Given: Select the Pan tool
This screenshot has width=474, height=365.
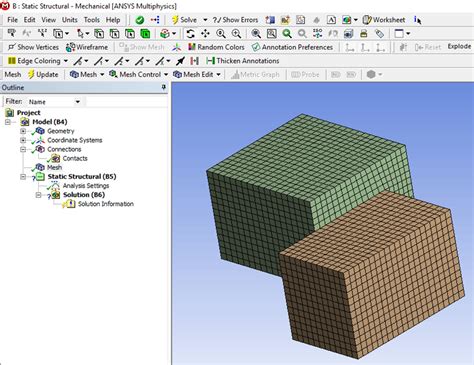Looking at the screenshot, I should 205,34.
